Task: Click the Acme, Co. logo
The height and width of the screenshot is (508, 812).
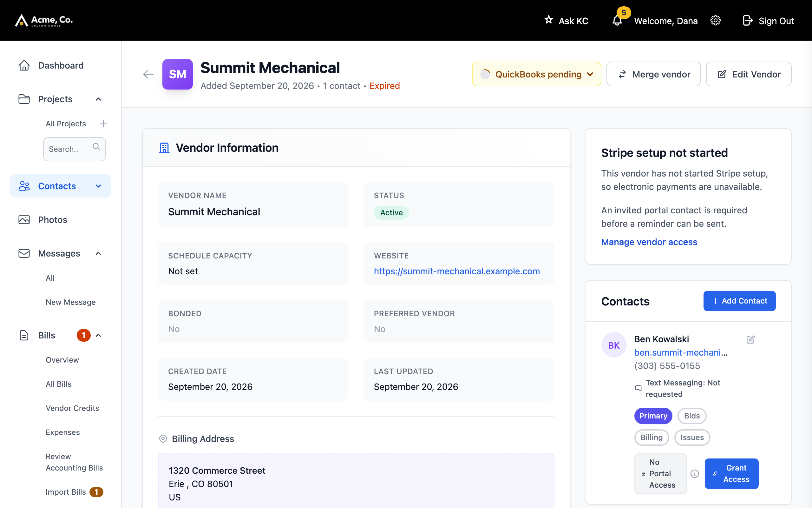Action: tap(44, 20)
